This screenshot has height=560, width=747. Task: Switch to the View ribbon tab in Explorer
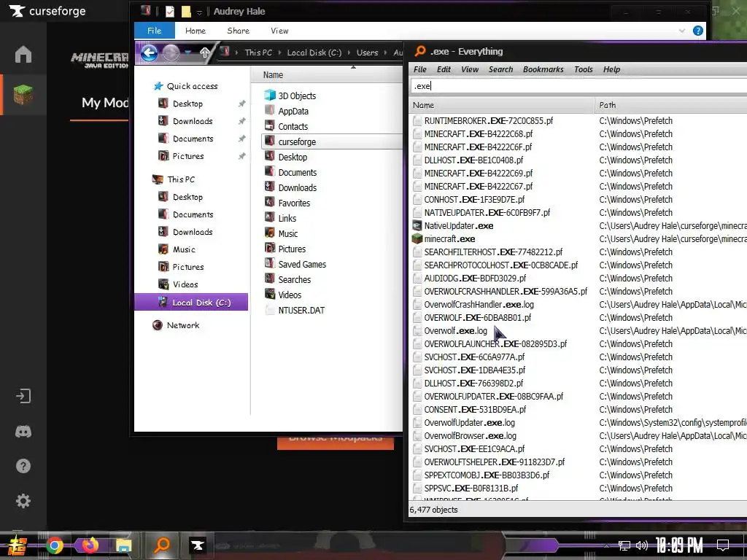279,31
